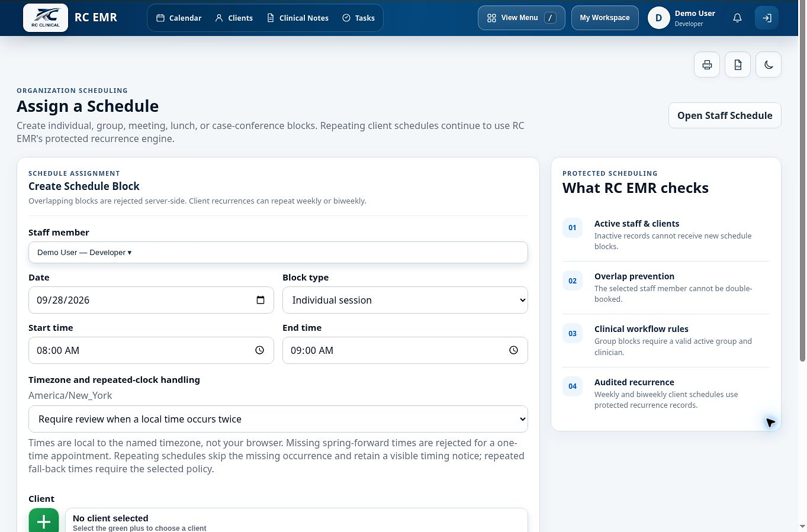The image size is (807, 532).
Task: Click the View Menu button
Action: 522,18
